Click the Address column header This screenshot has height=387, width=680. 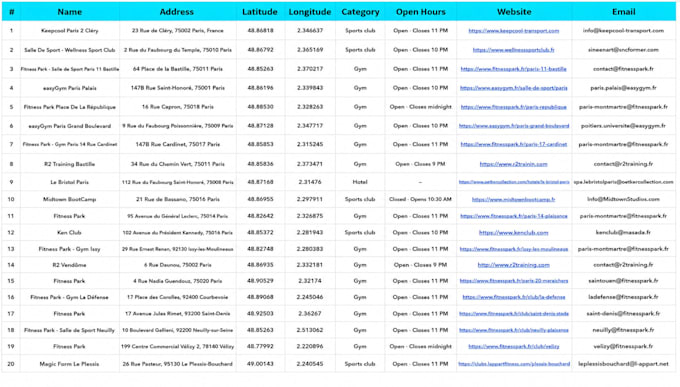pyautogui.click(x=177, y=12)
